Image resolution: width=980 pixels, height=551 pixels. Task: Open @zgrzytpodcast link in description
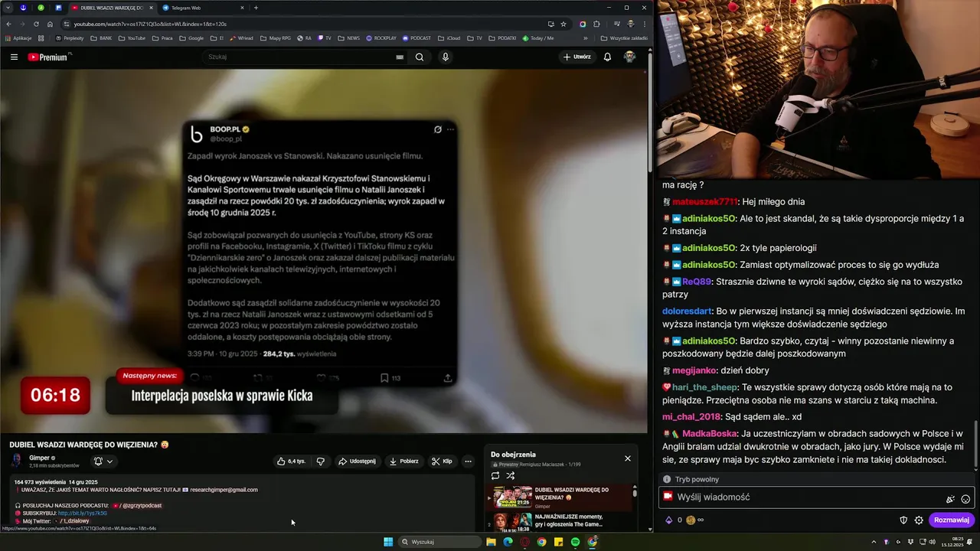pyautogui.click(x=137, y=506)
